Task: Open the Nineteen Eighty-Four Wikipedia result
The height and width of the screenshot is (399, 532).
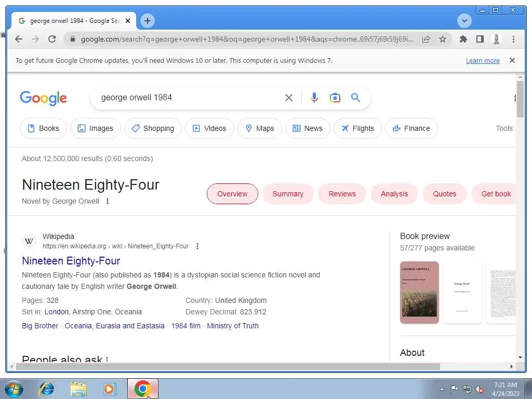Action: [71, 261]
